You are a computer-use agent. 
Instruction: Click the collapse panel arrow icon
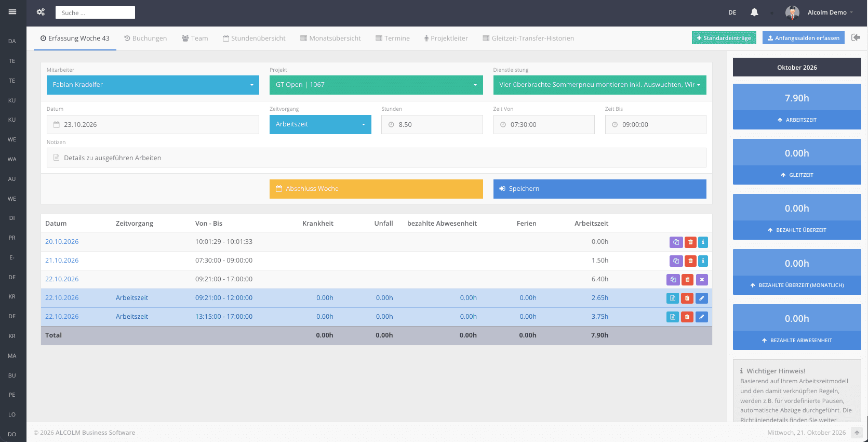(x=856, y=37)
